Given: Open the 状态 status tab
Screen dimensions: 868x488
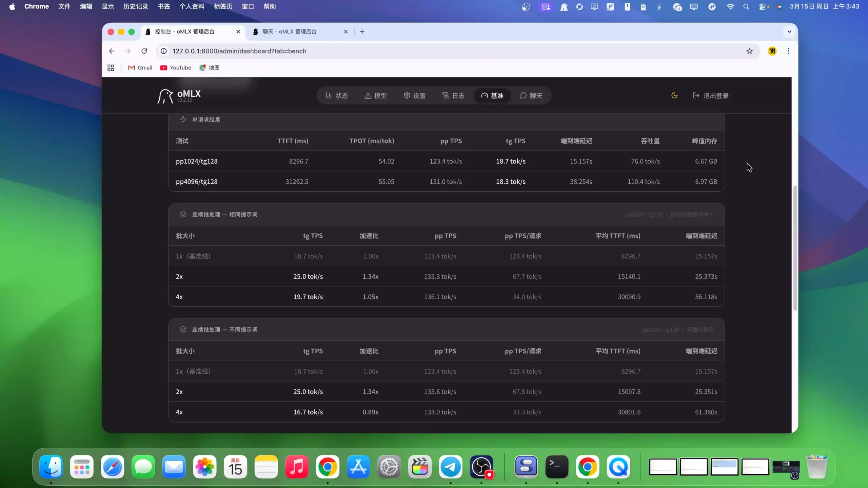Looking at the screenshot, I should (x=337, y=96).
